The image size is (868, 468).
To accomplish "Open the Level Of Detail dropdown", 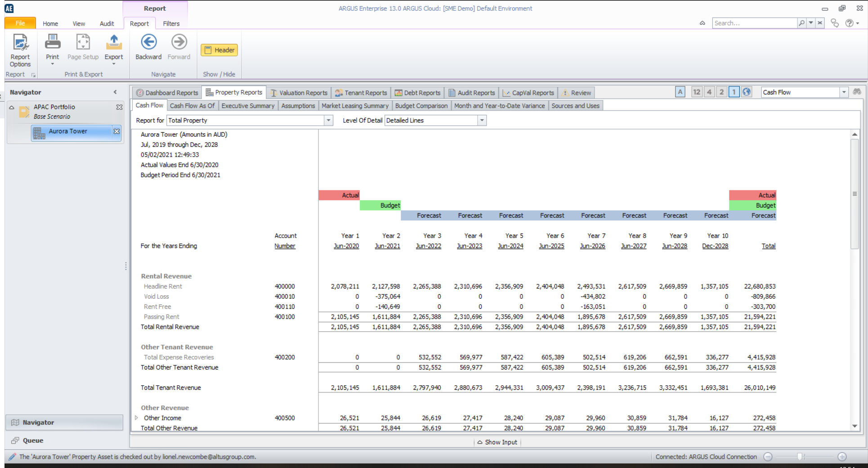I will click(482, 120).
